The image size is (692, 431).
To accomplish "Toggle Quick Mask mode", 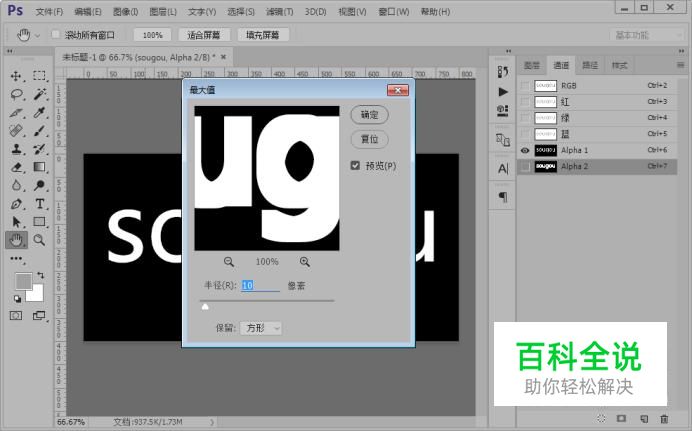I will (x=16, y=315).
